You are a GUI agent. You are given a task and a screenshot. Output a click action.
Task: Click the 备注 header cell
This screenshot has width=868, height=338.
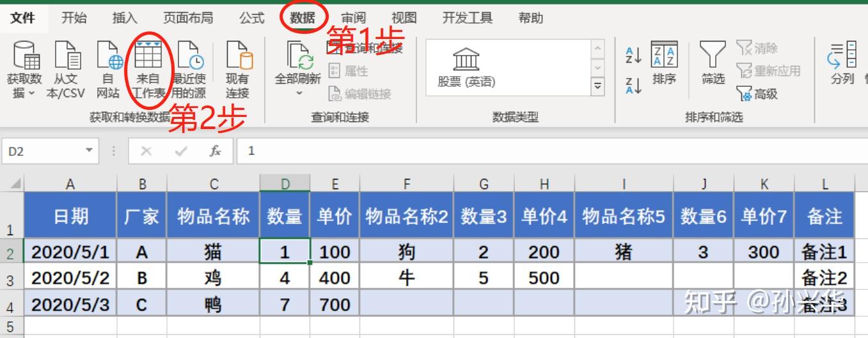point(825,215)
